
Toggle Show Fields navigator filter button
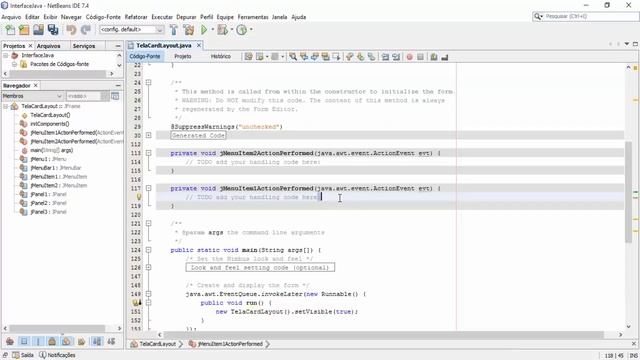pyautogui.click(x=24, y=342)
